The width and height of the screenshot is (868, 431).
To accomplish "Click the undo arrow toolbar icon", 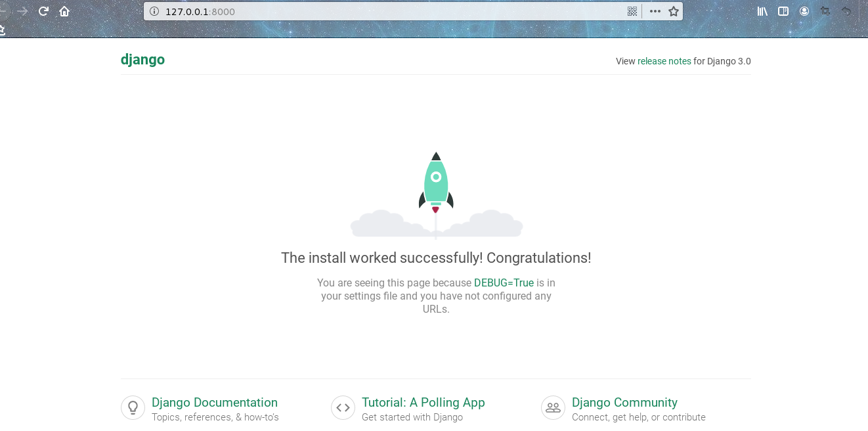I will coord(846,11).
